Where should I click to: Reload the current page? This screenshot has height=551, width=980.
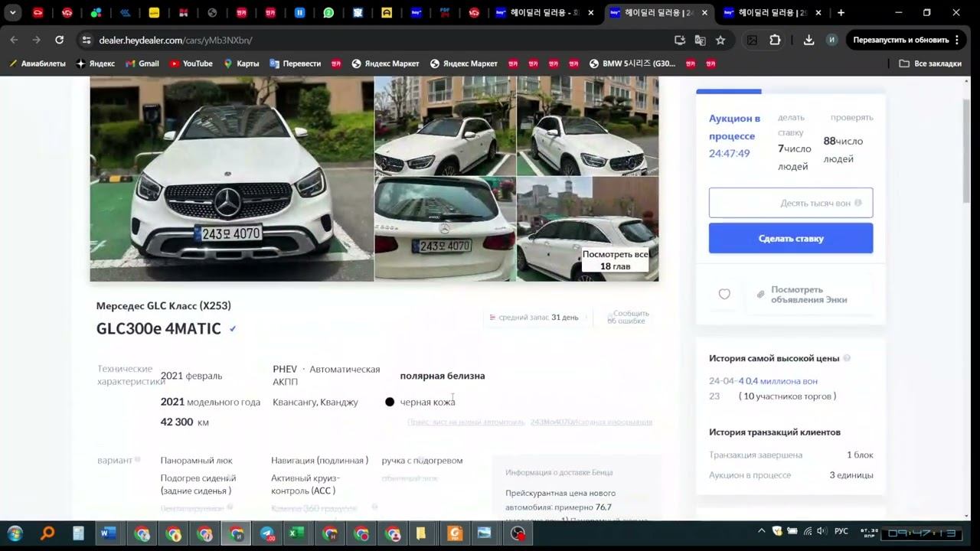coord(59,40)
